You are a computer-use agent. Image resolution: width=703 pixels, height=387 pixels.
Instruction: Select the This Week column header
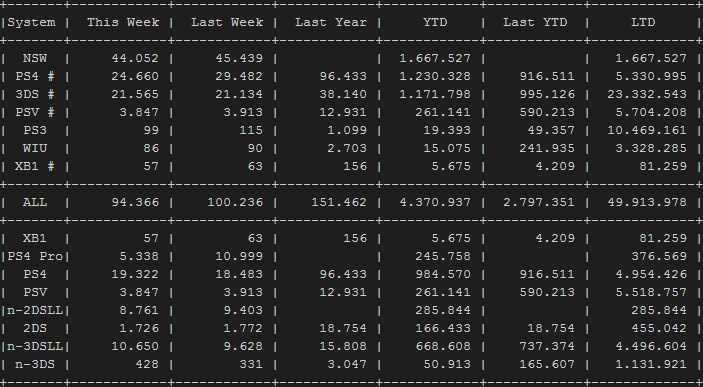point(123,22)
